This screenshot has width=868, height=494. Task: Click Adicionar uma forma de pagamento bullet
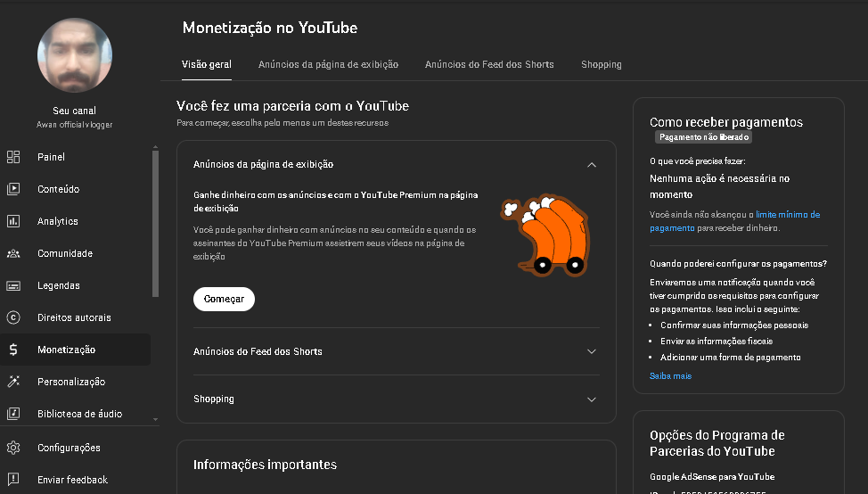[730, 358]
